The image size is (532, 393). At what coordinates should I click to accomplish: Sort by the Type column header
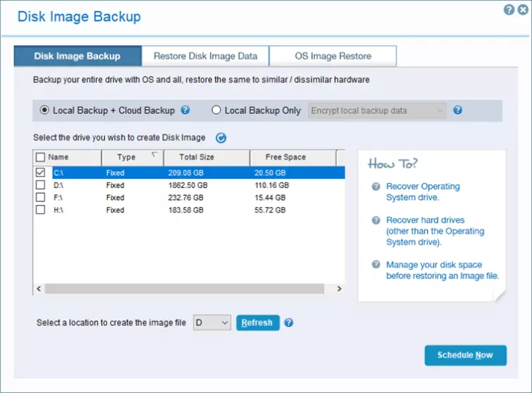point(132,157)
